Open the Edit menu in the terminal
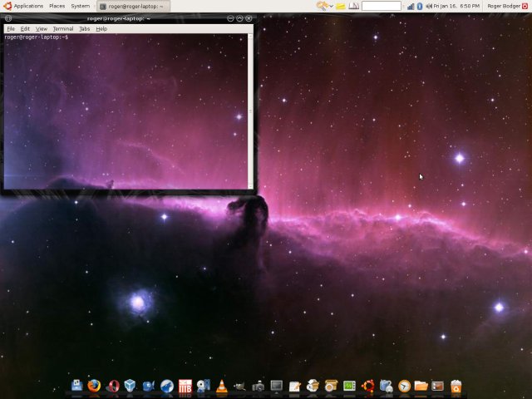The width and height of the screenshot is (532, 399). [x=25, y=29]
